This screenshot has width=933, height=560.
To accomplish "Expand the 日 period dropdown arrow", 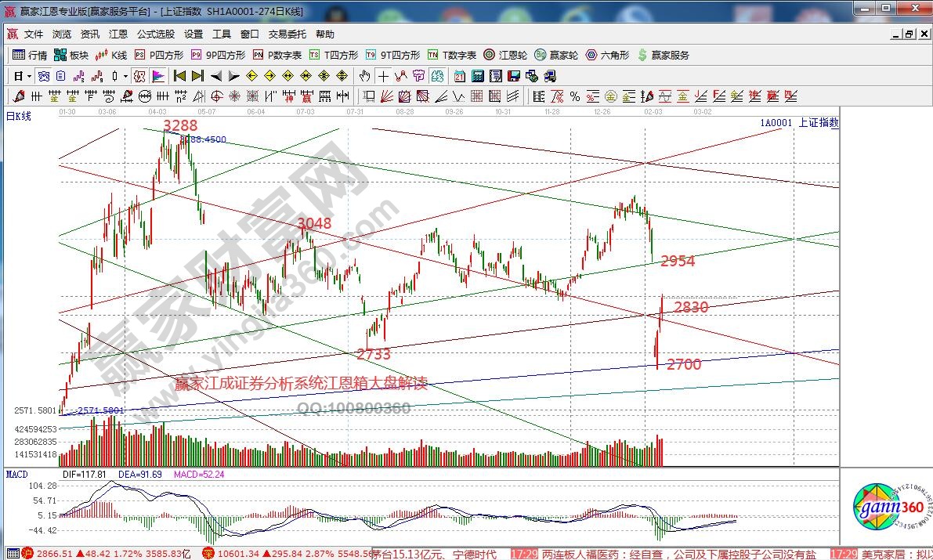I will click(29, 76).
